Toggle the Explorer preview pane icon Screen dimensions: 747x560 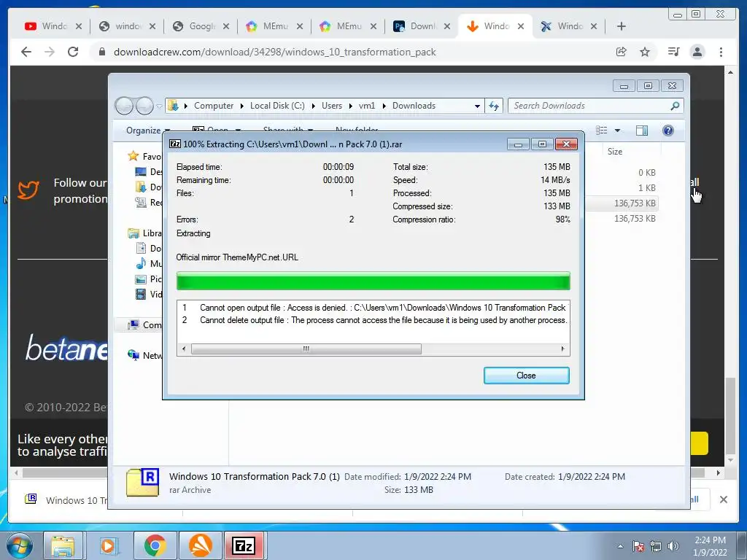[642, 131]
